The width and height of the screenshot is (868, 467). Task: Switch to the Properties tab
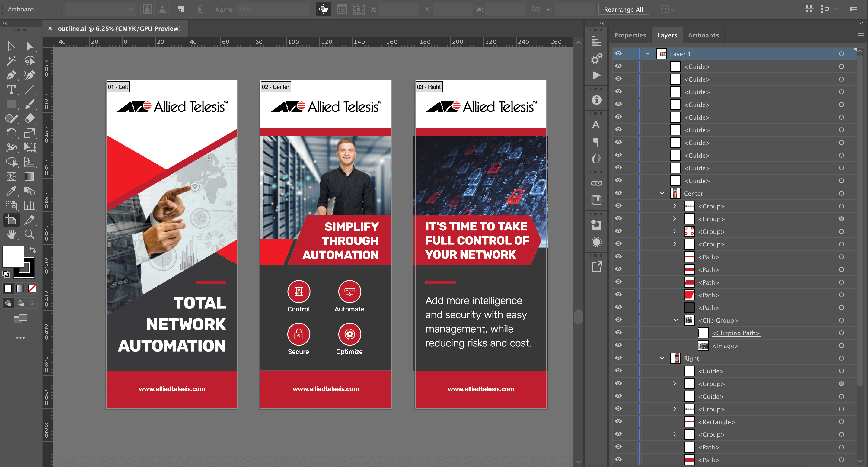tap(630, 35)
